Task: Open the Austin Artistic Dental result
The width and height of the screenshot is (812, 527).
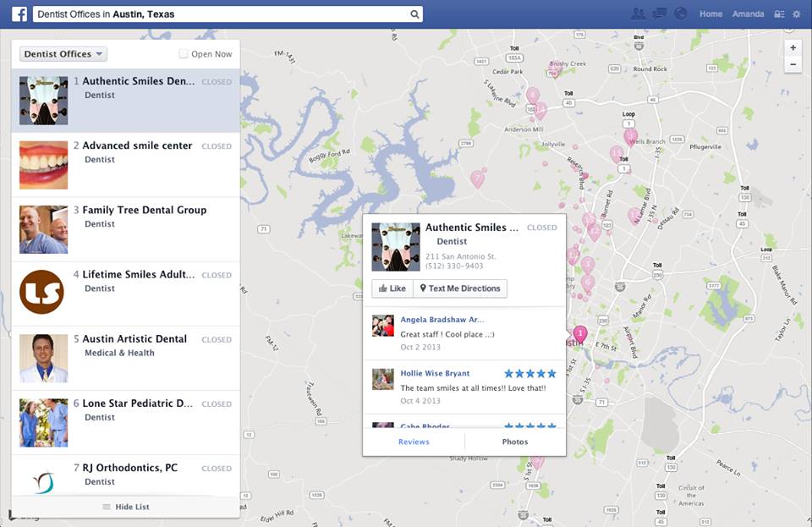Action: [x=126, y=358]
